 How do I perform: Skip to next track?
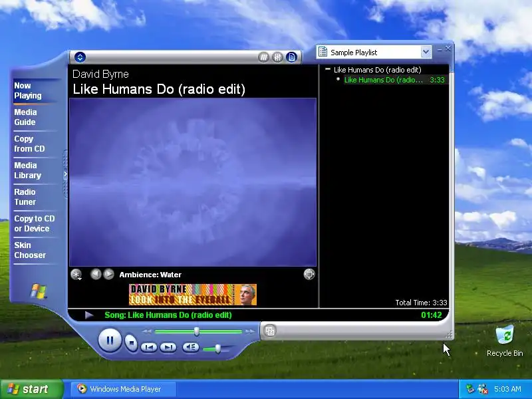(x=168, y=347)
